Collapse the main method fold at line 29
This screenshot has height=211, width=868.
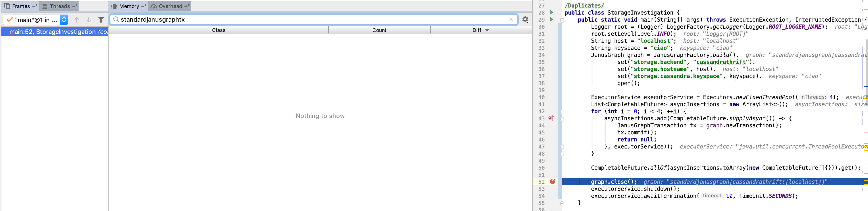click(562, 20)
